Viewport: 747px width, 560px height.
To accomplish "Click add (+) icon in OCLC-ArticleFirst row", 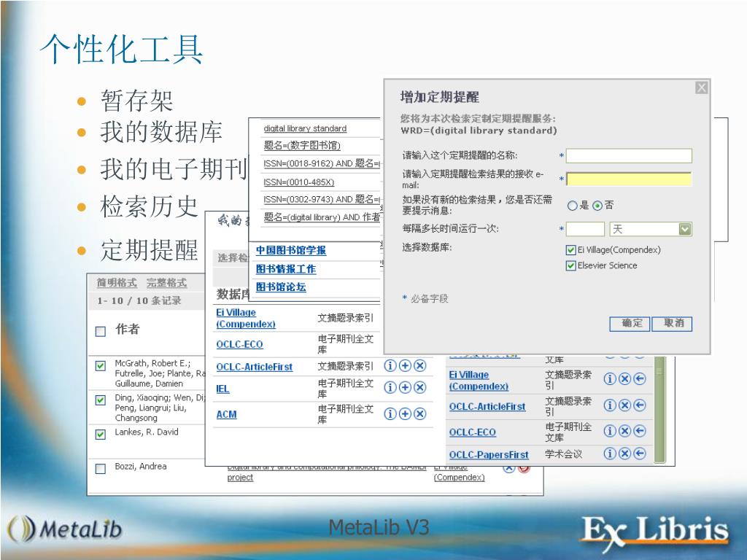I will pyautogui.click(x=404, y=366).
